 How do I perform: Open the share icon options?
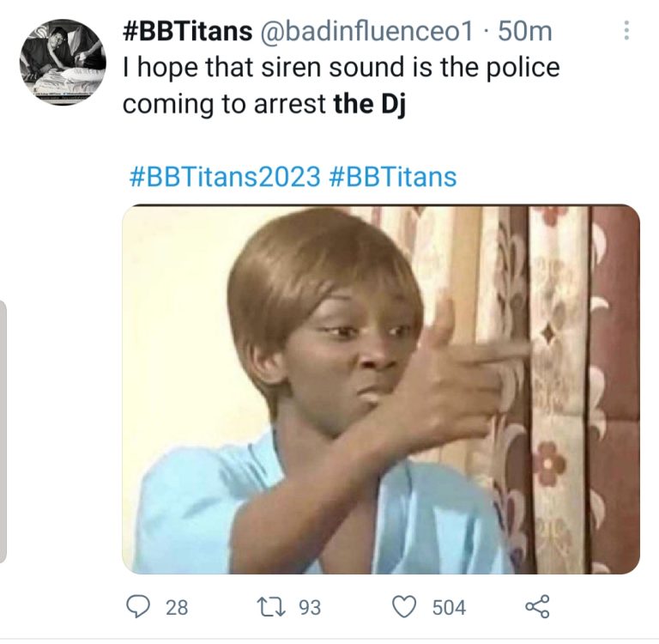coord(537,606)
